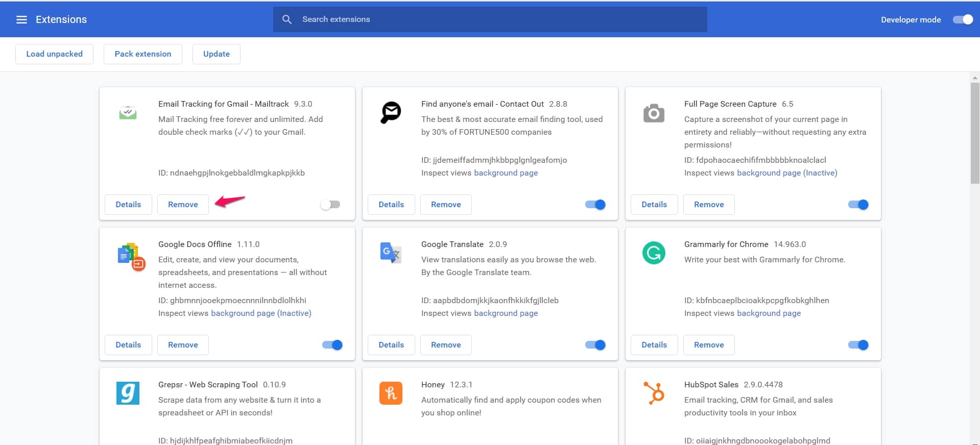Remove the Contact Out extension
980x445 pixels.
click(x=446, y=205)
